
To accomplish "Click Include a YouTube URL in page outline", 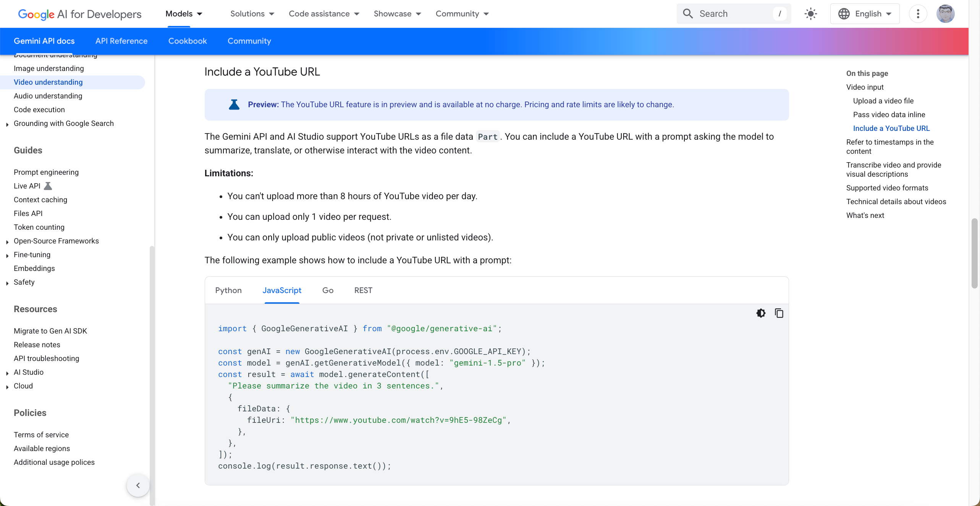I will [x=891, y=128].
